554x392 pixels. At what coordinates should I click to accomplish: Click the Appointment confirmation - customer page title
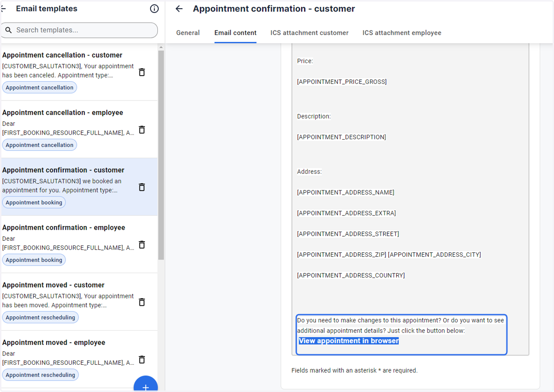point(274,9)
